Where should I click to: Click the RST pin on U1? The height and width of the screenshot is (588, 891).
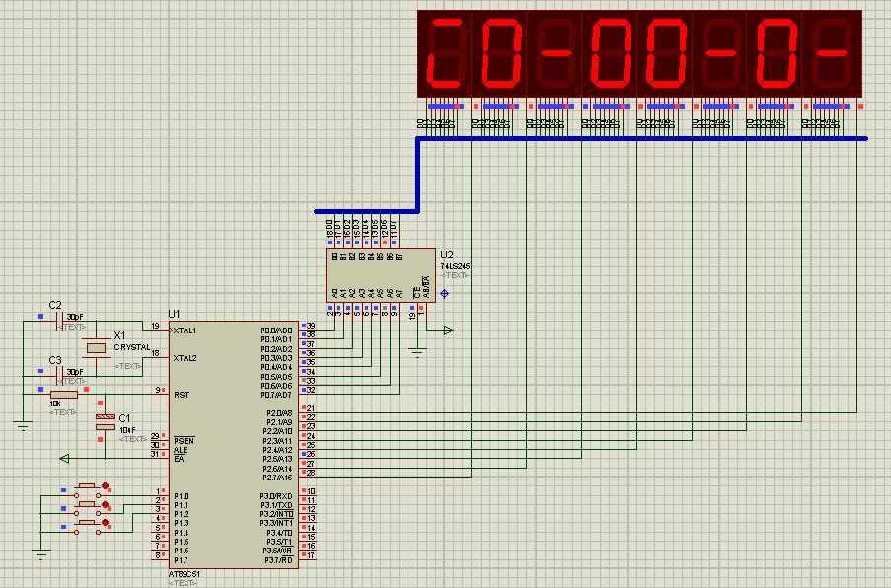pos(181,394)
